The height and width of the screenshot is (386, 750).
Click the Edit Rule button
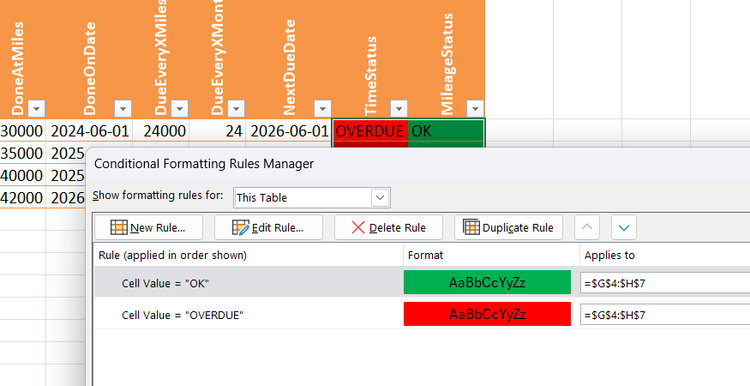(x=268, y=228)
